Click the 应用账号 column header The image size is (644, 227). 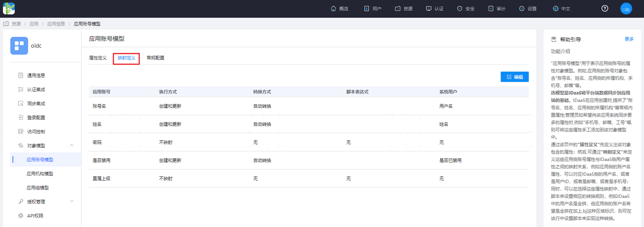click(101, 92)
